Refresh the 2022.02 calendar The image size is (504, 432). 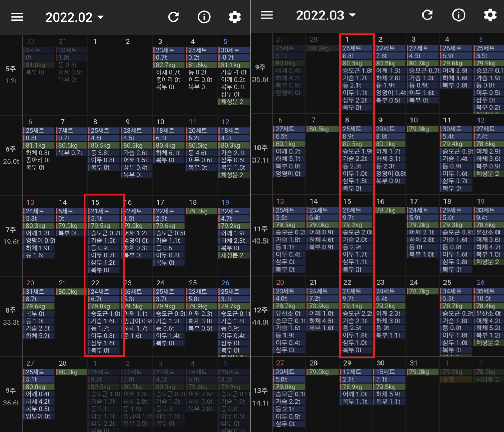click(173, 17)
